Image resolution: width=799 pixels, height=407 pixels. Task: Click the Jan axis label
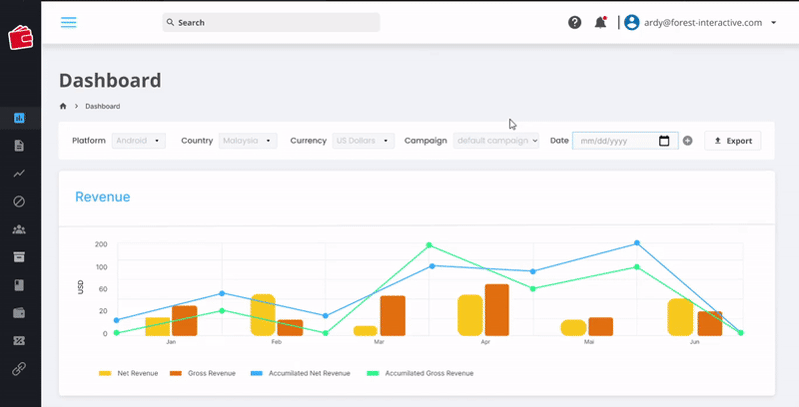(171, 342)
